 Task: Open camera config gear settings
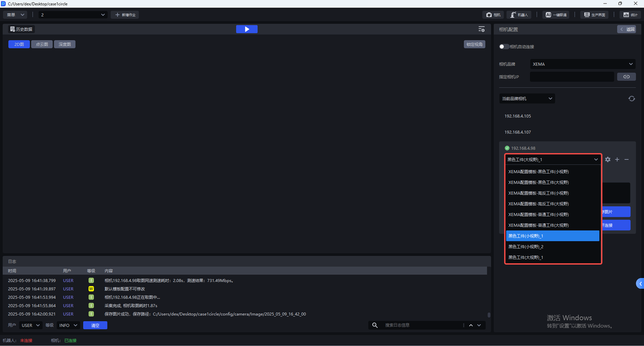pyautogui.click(x=608, y=159)
